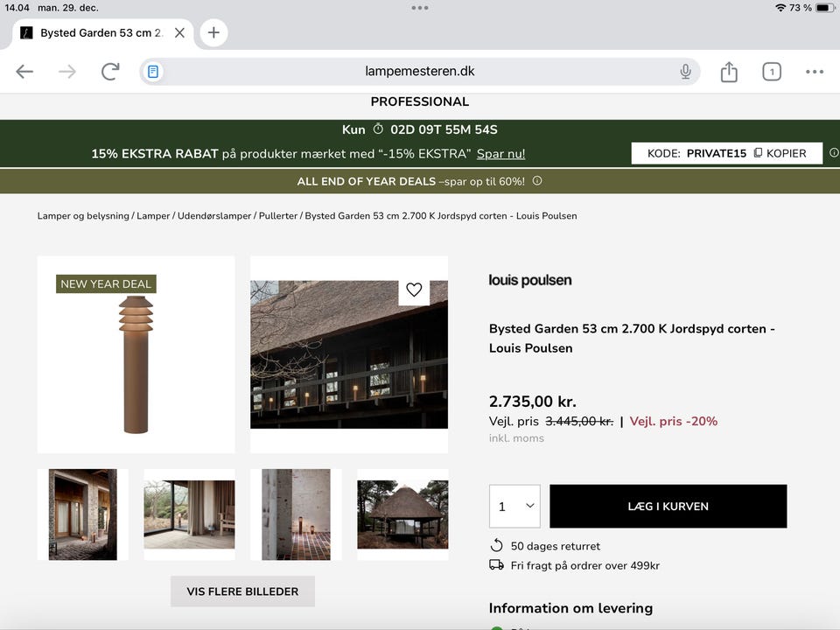Click the 50 dages returret text
This screenshot has width=840, height=630.
pos(556,546)
